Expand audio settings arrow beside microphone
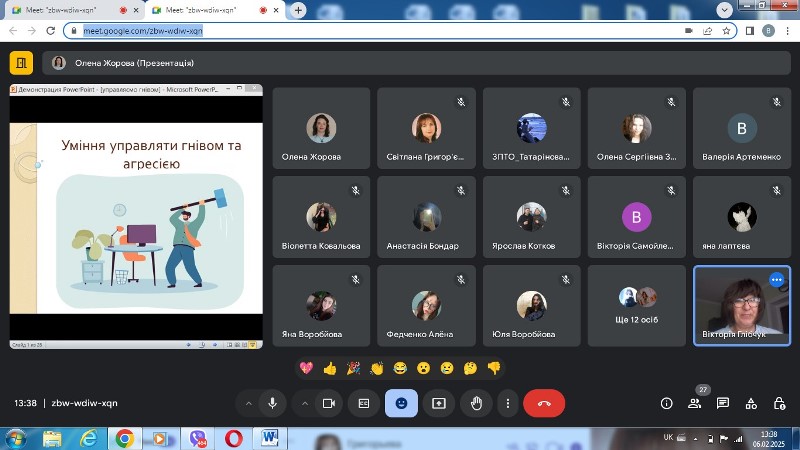Viewport: 800px width, 450px height. (x=248, y=404)
